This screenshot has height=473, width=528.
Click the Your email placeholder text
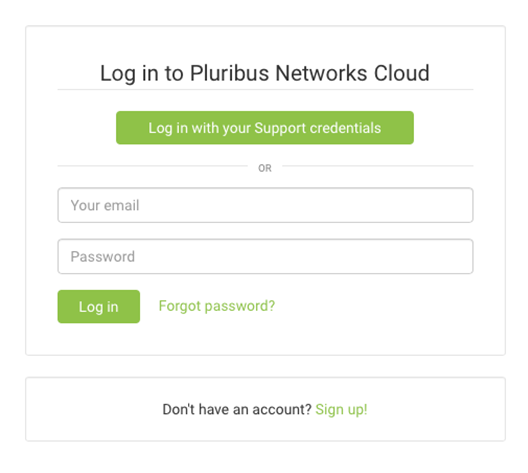tap(105, 205)
